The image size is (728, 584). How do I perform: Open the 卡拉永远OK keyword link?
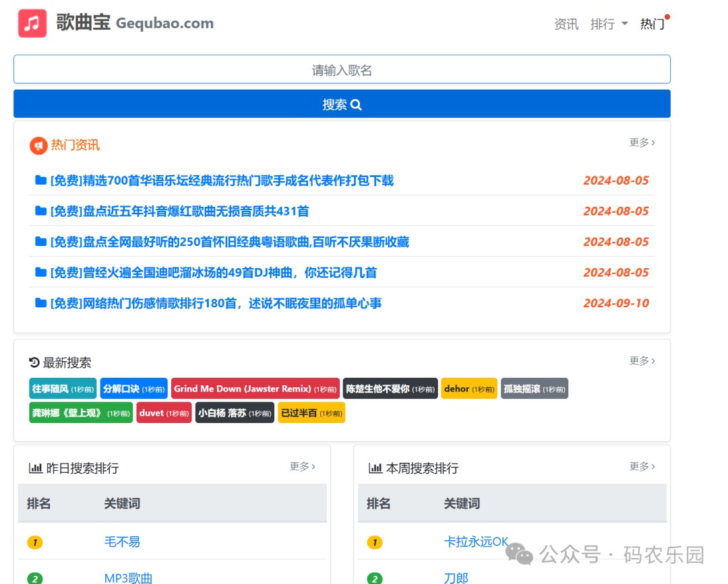click(476, 542)
